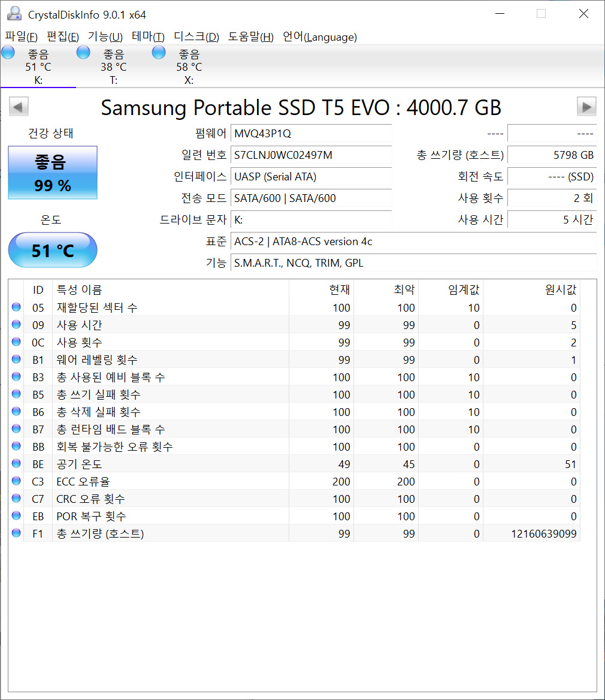Click the transfer mode field SATA/600 | SATA/600

pyautogui.click(x=311, y=198)
